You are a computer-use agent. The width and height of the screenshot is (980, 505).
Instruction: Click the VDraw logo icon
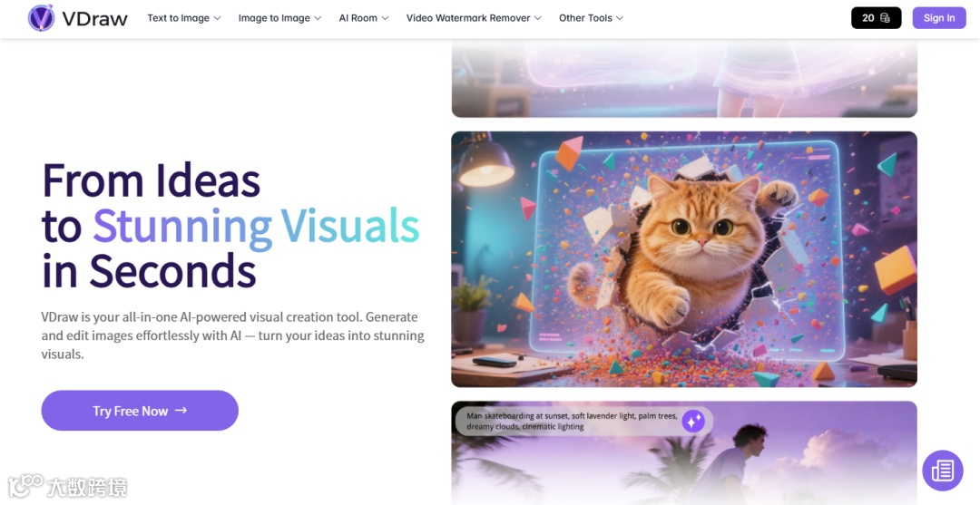coord(41,18)
